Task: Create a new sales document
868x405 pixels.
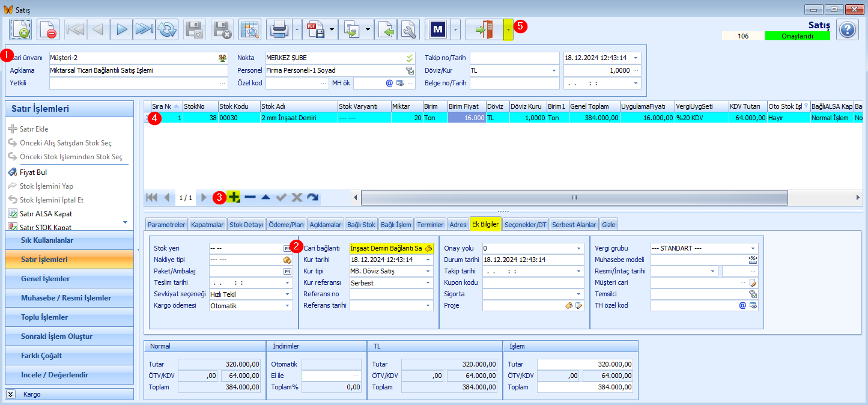Action: (20, 29)
